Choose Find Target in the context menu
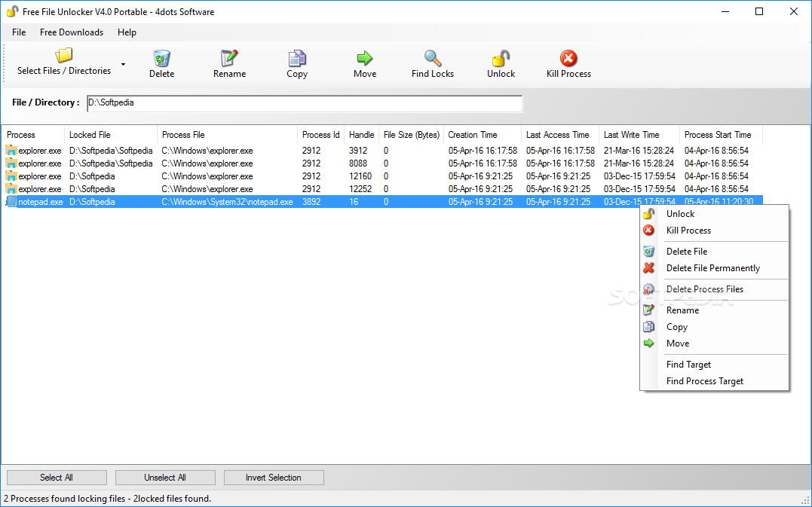The height and width of the screenshot is (507, 812). 714,365
